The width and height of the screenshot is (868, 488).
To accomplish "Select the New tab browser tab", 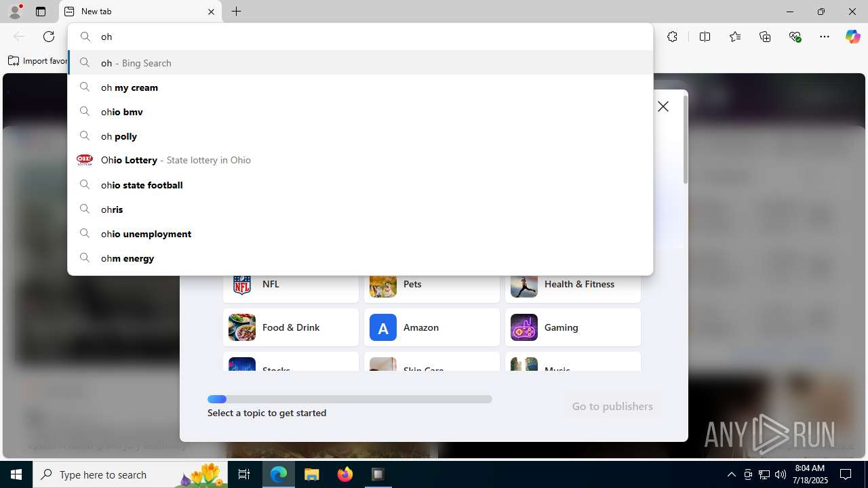I will (x=140, y=12).
